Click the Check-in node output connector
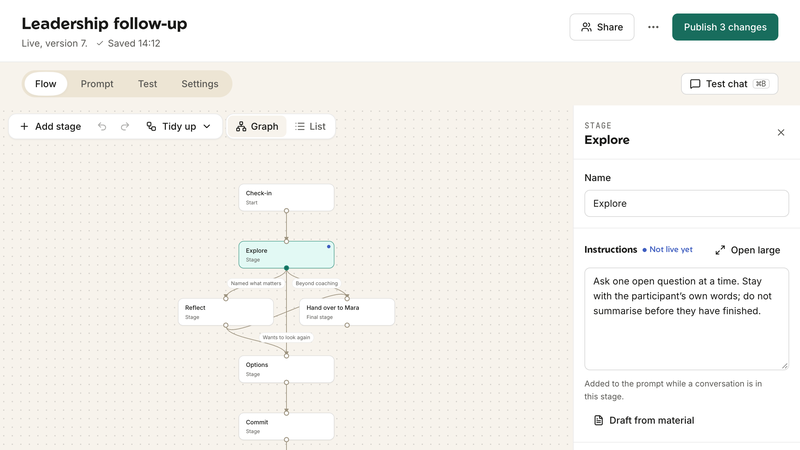 [286, 211]
